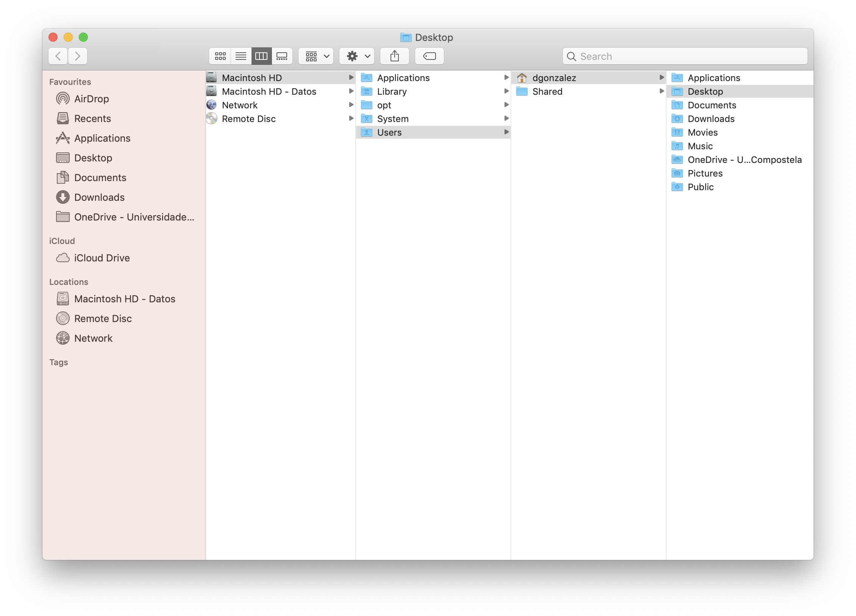Click the icon view icon in toolbar

coord(220,56)
